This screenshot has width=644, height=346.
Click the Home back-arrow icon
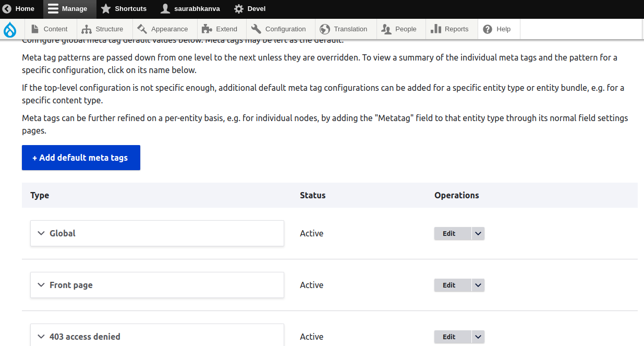pos(7,9)
